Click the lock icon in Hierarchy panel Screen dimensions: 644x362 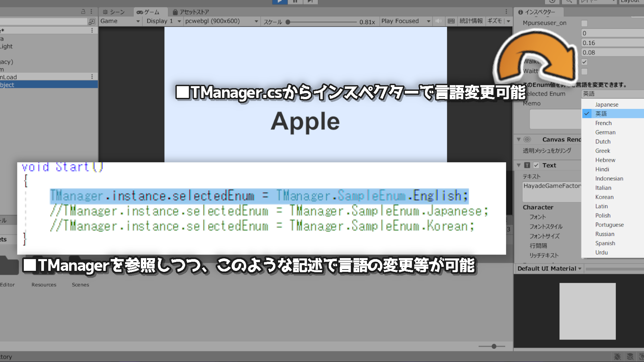(83, 12)
